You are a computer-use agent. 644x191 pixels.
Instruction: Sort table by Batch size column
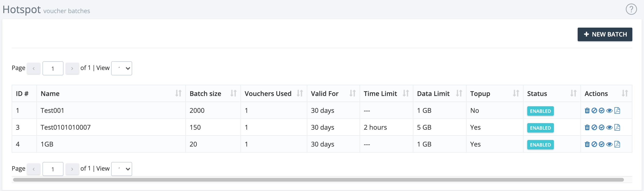pyautogui.click(x=233, y=93)
